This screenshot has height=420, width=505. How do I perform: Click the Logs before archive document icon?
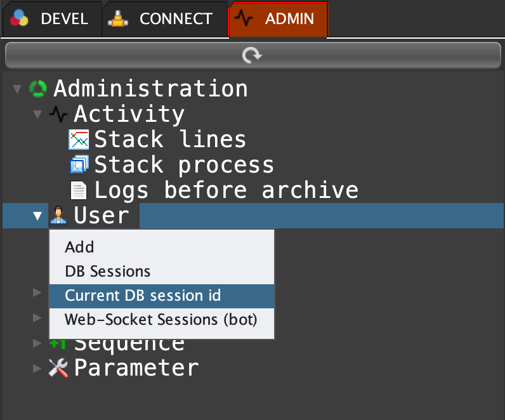pos(79,190)
